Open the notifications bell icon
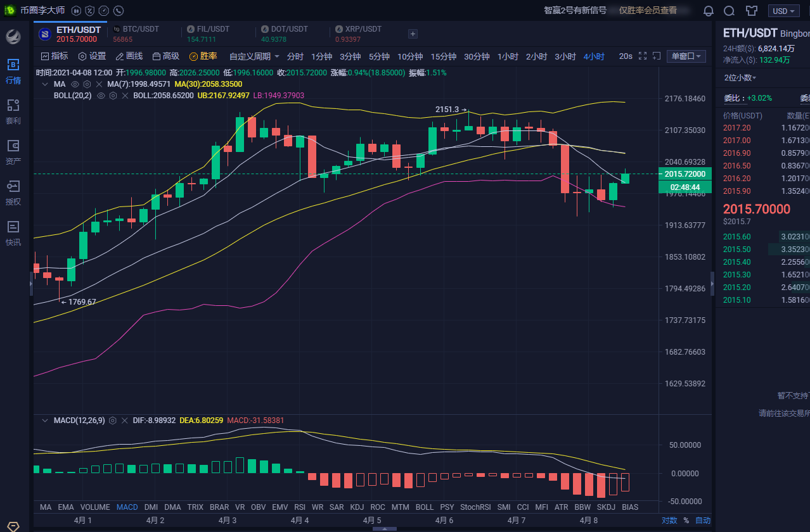The width and height of the screenshot is (810, 532). 709,11
